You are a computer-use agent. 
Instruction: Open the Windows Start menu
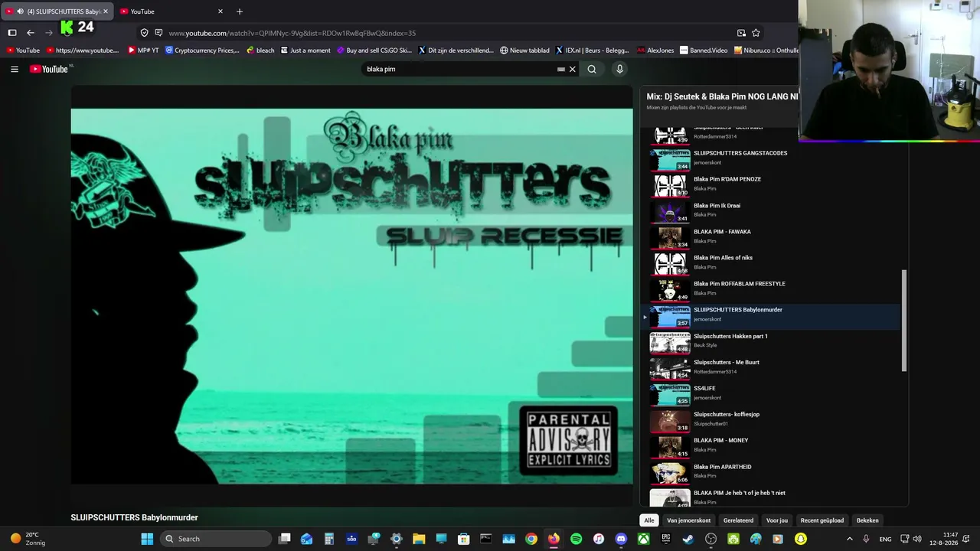click(147, 539)
